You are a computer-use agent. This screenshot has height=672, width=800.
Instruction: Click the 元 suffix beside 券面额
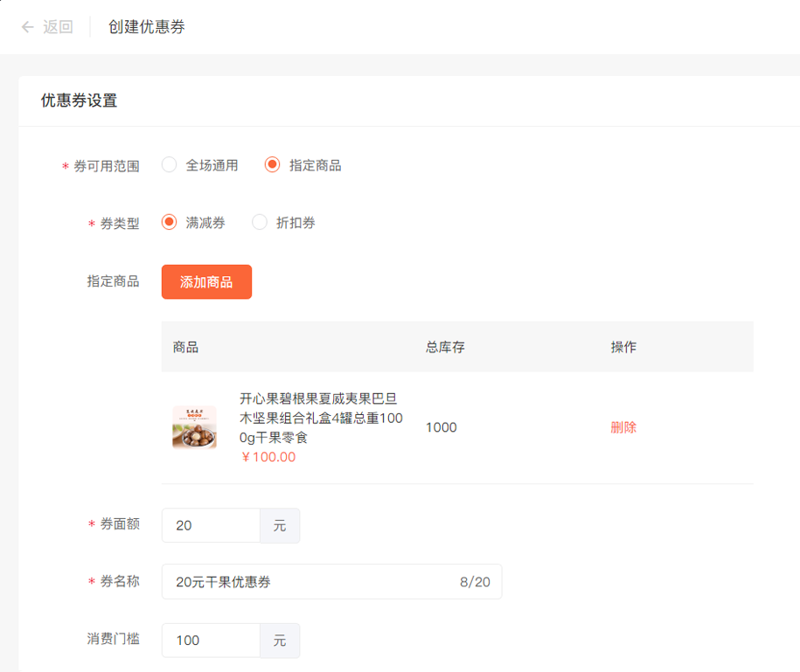(x=280, y=525)
